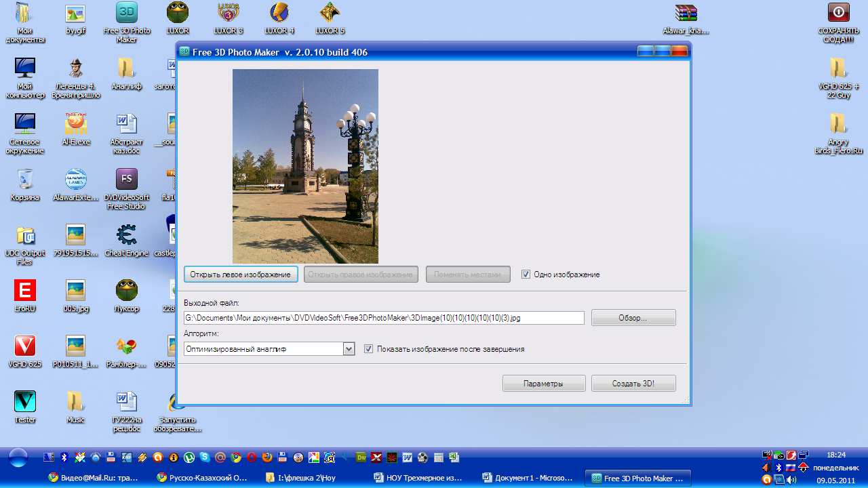The width and height of the screenshot is (868, 488).
Task: Open the СОХРАНЯТЬ СЮДА!!! desktop icon
Action: click(x=838, y=22)
